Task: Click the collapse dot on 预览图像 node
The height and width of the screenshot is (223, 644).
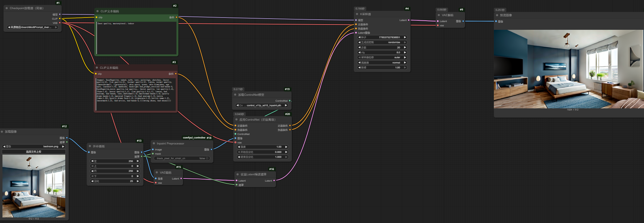Action: coord(497,15)
